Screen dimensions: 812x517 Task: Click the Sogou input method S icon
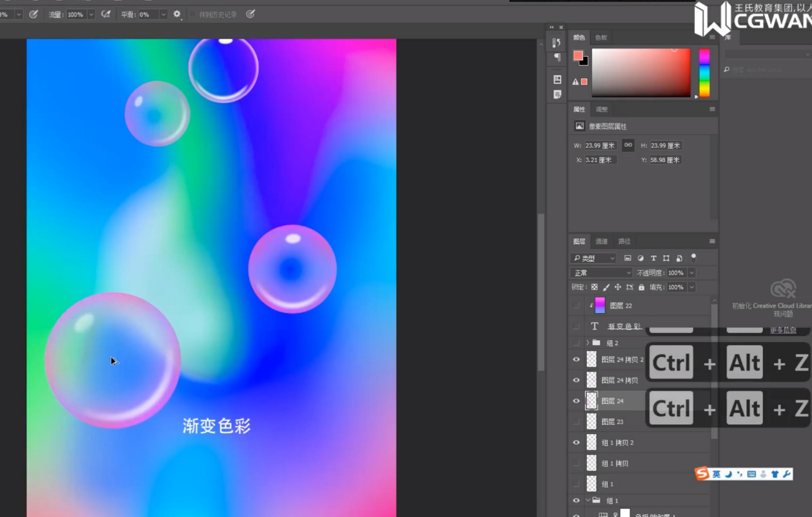point(702,473)
